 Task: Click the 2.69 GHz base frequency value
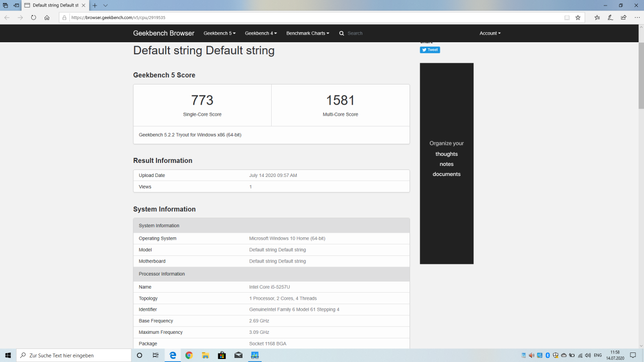tap(259, 321)
